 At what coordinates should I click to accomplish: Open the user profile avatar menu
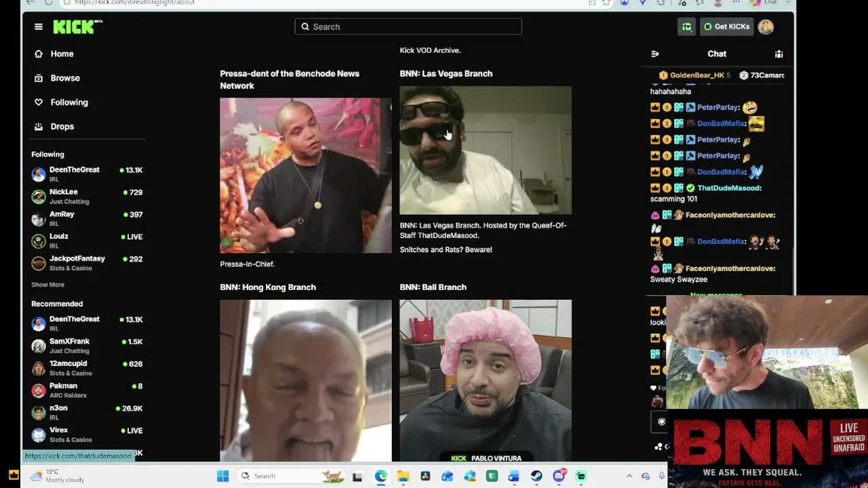[766, 26]
